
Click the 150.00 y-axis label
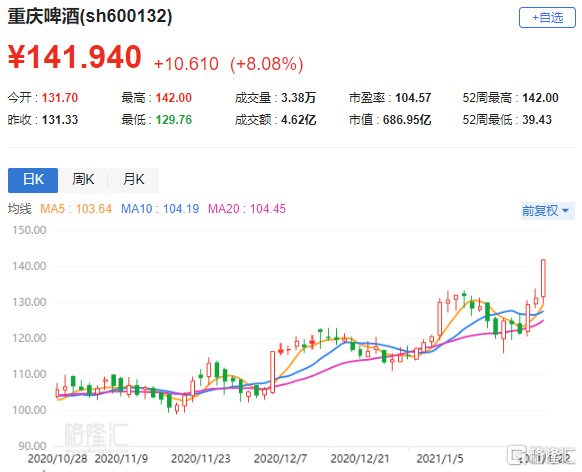[x=29, y=230]
